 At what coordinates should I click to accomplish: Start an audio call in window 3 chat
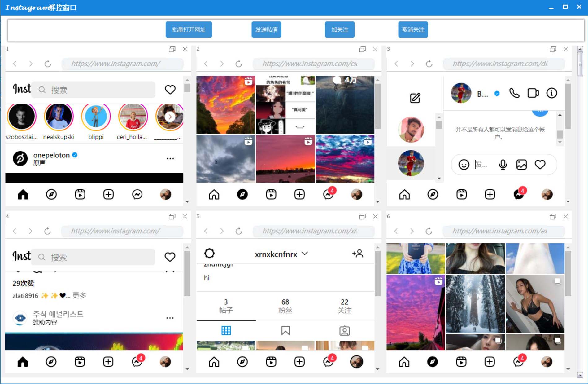tap(514, 93)
